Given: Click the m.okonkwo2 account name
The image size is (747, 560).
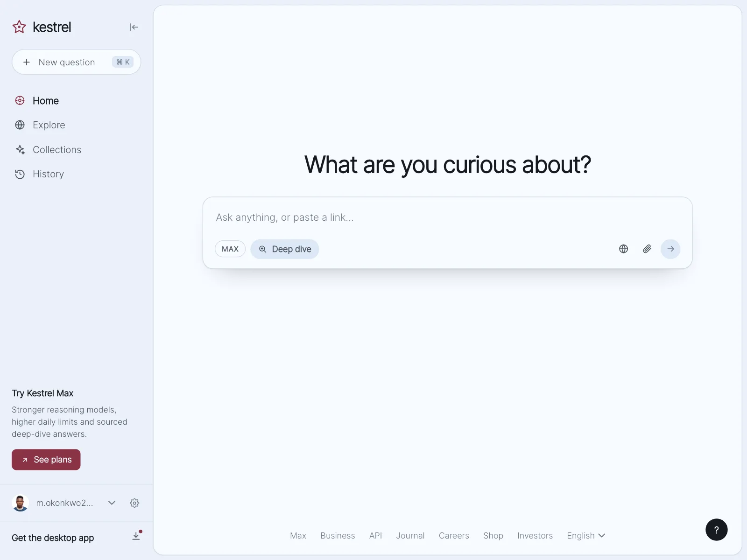Looking at the screenshot, I should tap(65, 503).
